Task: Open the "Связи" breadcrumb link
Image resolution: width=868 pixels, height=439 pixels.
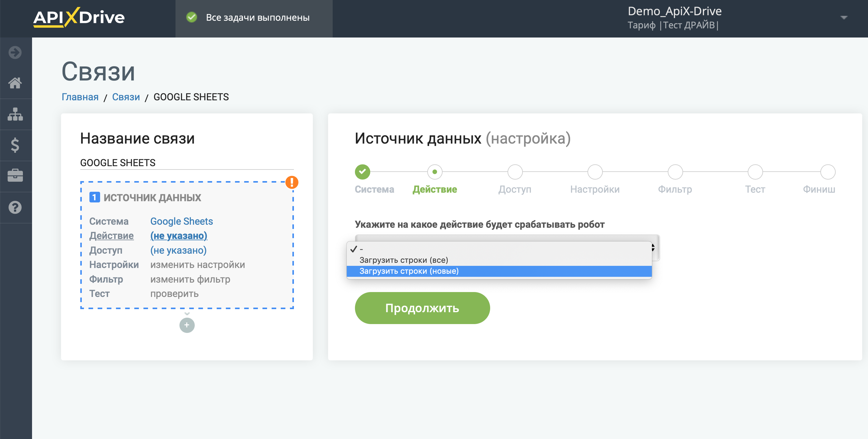Action: click(126, 97)
